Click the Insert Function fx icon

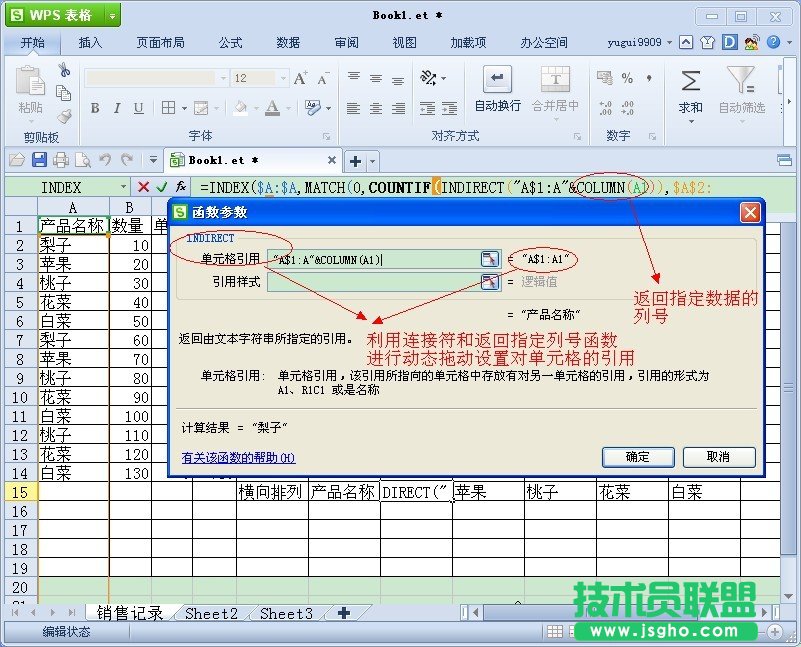point(180,187)
